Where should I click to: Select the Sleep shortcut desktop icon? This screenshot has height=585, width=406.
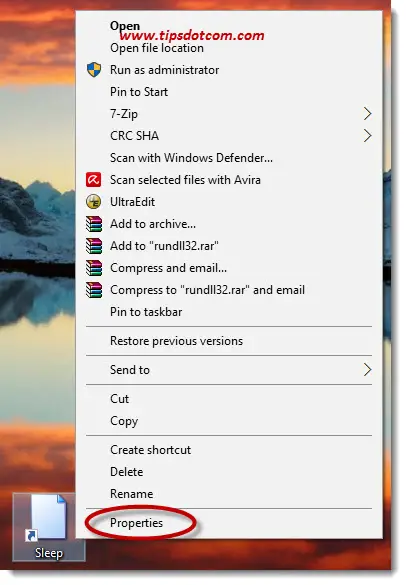click(49, 527)
